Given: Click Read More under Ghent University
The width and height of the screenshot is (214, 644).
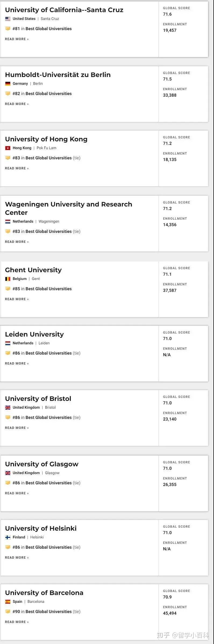Looking at the screenshot, I should pos(17,299).
